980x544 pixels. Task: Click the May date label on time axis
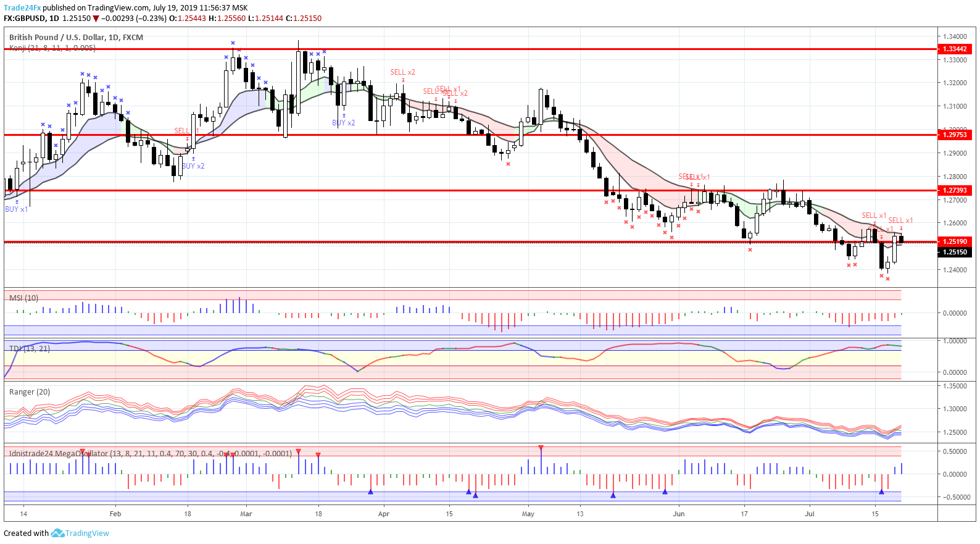coord(528,514)
